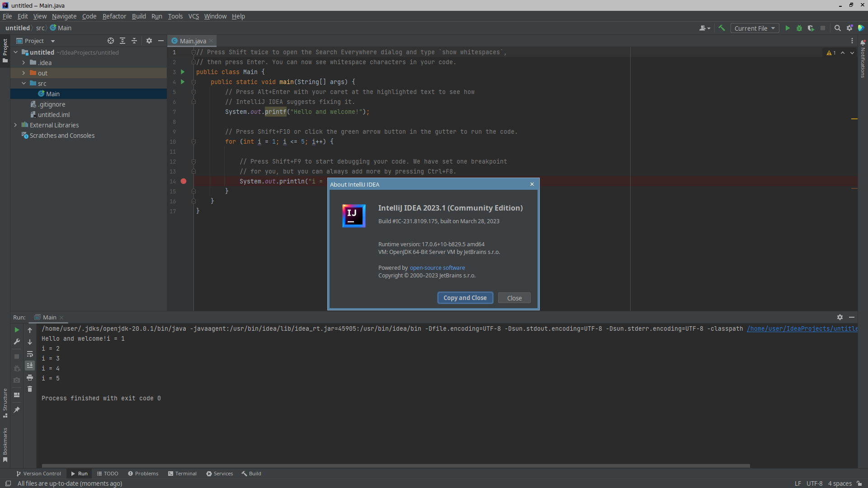Open the colorful JetBrains Toolbox icon
The image size is (868, 488).
coord(861,28)
